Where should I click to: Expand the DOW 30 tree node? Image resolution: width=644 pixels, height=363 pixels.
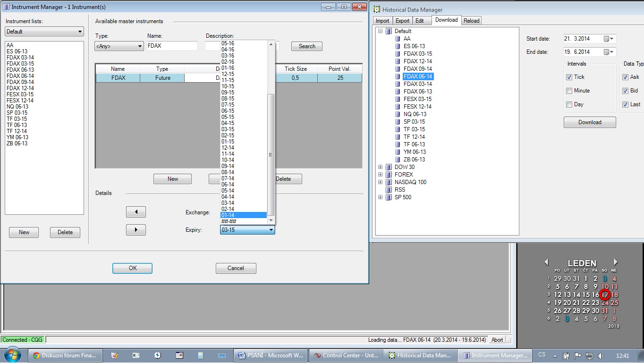click(380, 167)
